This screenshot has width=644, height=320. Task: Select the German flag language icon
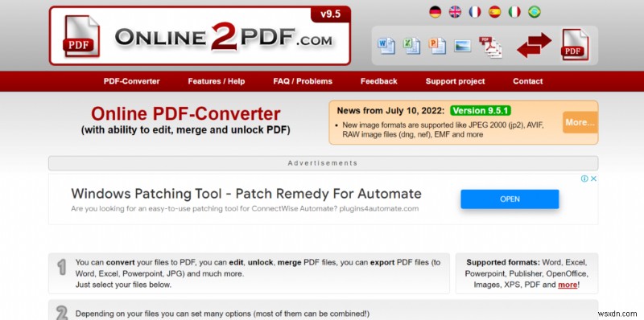[435, 12]
